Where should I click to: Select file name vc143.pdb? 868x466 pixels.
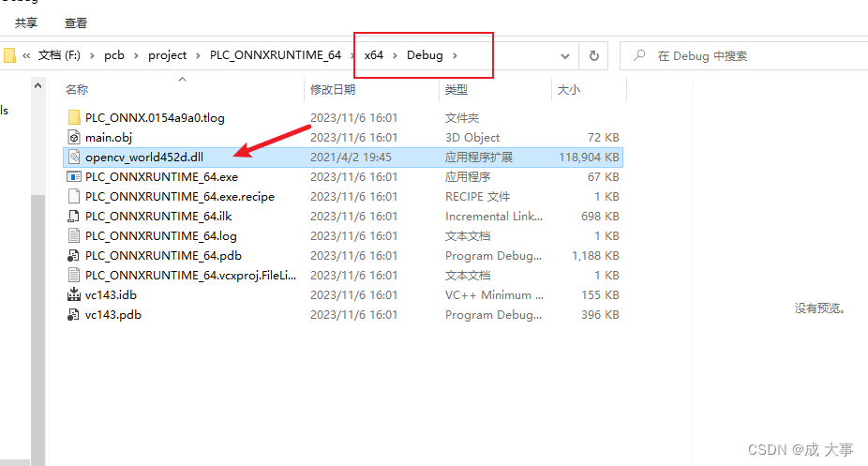(x=112, y=315)
